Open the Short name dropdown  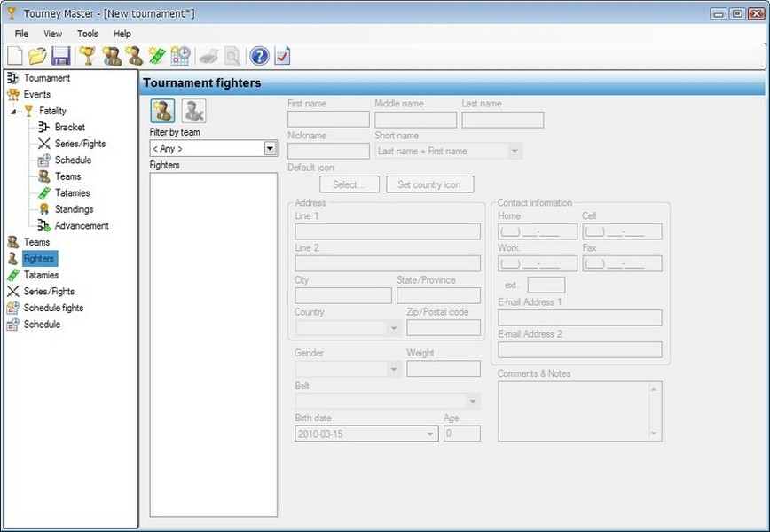point(515,151)
